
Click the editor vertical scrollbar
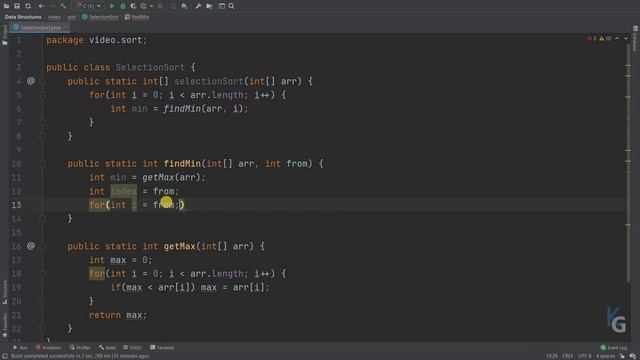coord(628,163)
